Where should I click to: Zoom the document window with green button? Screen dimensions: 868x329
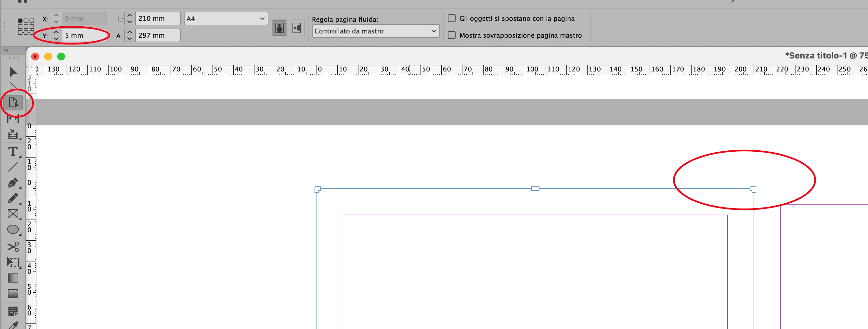click(x=61, y=56)
